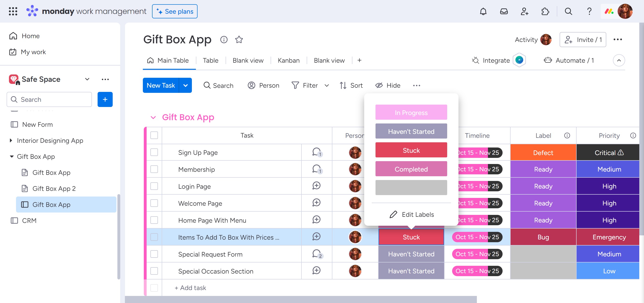Open Invite / 1 button
This screenshot has width=644, height=303.
click(x=582, y=40)
